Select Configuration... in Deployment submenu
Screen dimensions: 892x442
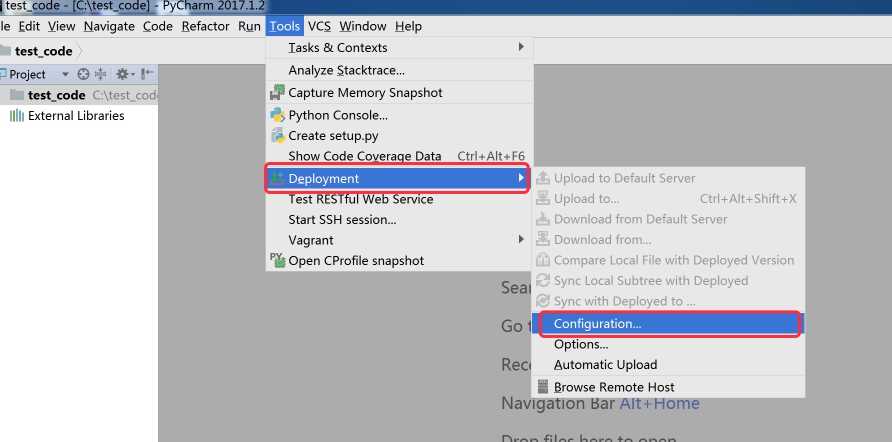pyautogui.click(x=597, y=324)
